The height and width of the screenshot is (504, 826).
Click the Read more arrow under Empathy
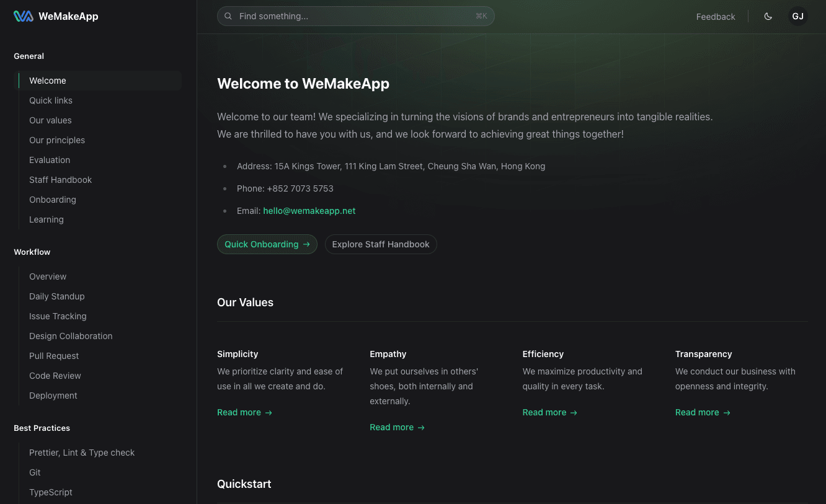(x=421, y=427)
